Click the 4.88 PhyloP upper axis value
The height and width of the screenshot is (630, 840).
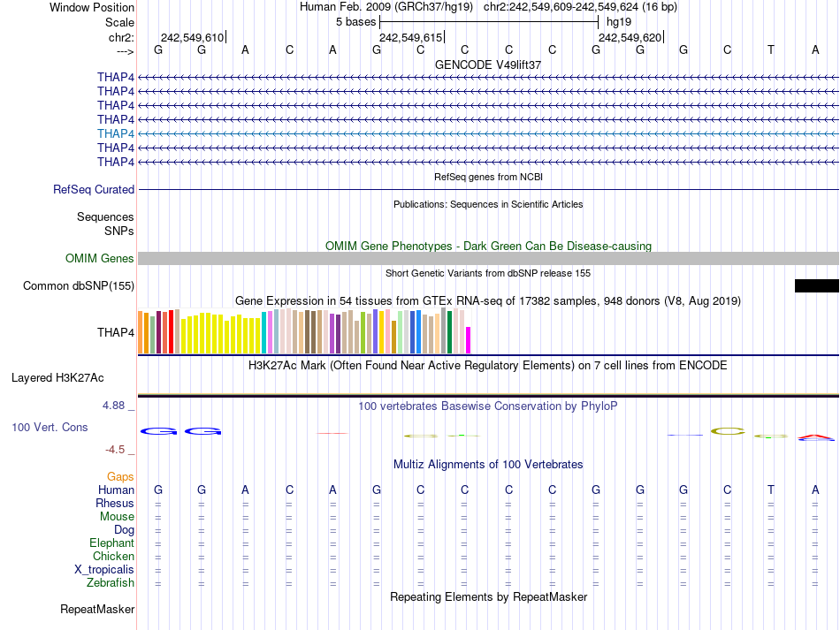click(113, 406)
